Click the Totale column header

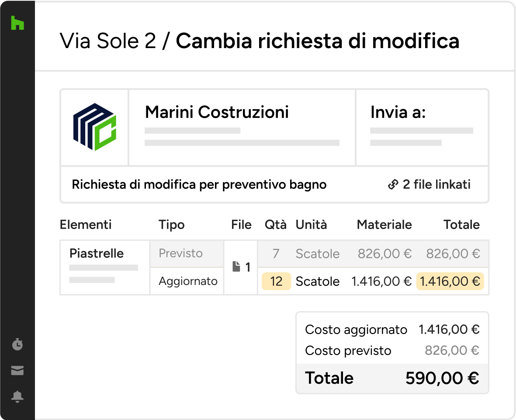click(x=461, y=225)
